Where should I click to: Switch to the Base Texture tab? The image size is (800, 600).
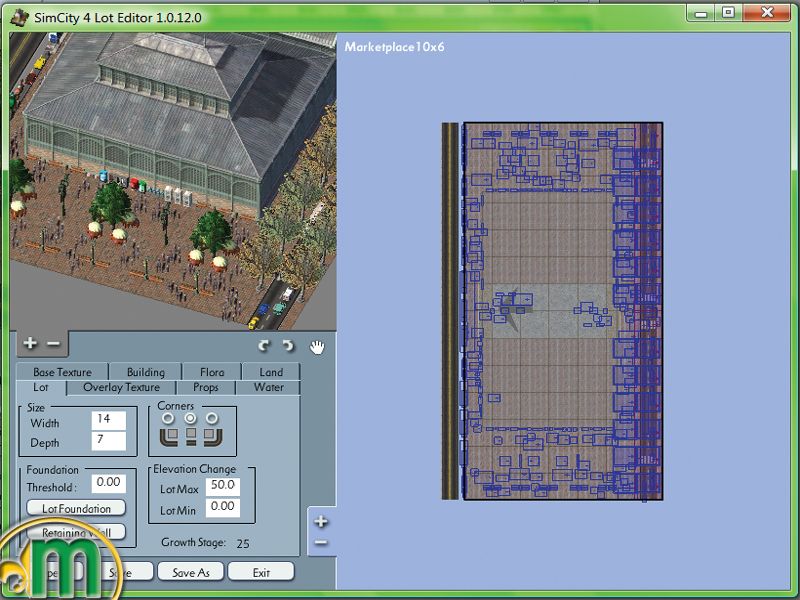(x=62, y=372)
